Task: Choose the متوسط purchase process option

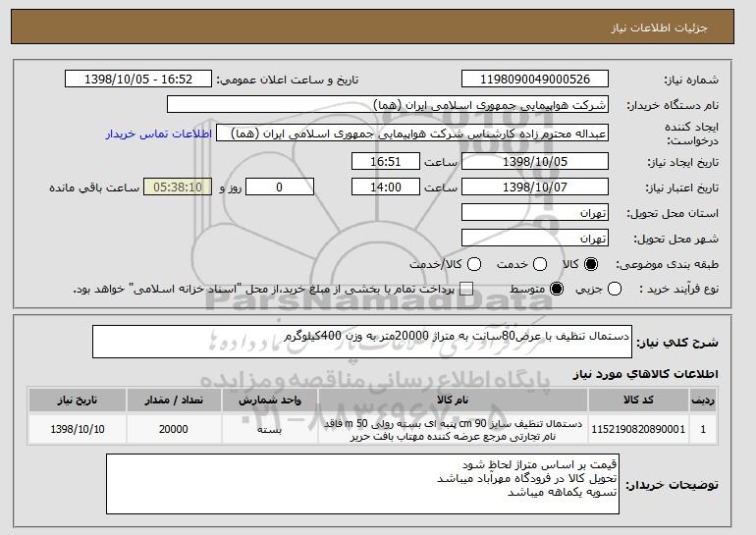Action: pyautogui.click(x=557, y=290)
